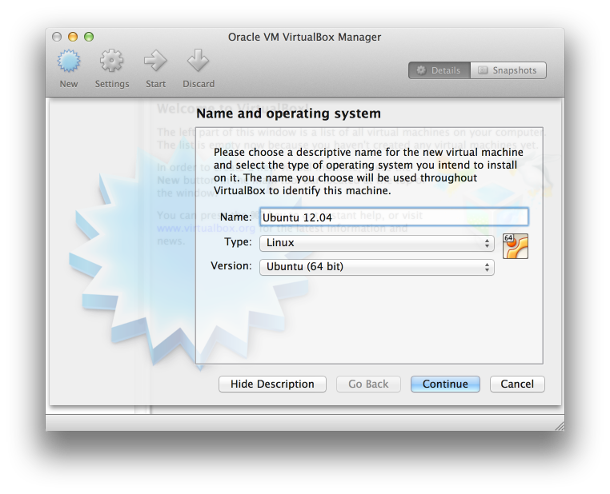Click the Hide Description button
This screenshot has width=610, height=494.
pyautogui.click(x=272, y=384)
